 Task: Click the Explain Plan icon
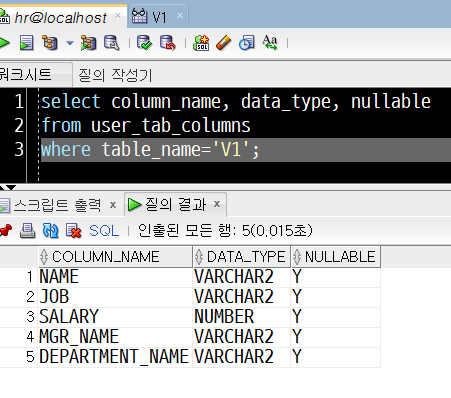click(50, 43)
